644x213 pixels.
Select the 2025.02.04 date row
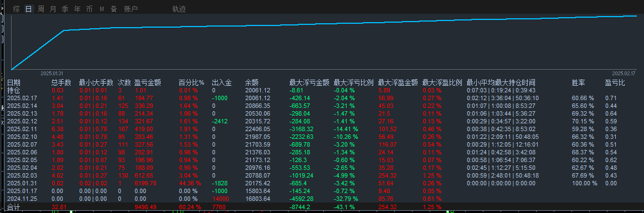click(22, 168)
